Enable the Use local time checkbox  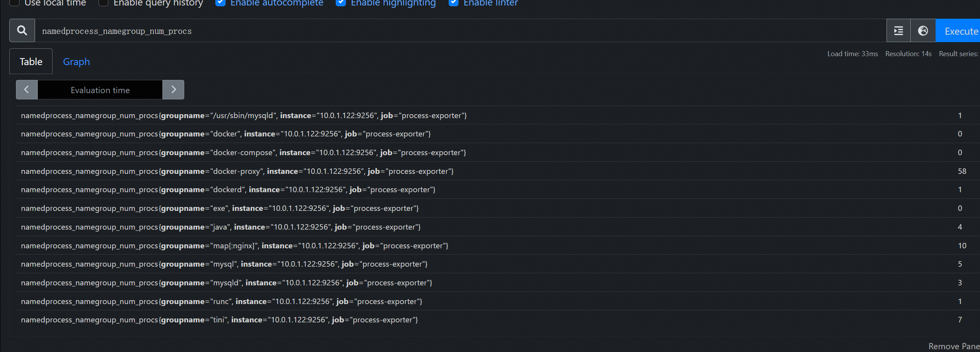pyautogui.click(x=14, y=2)
